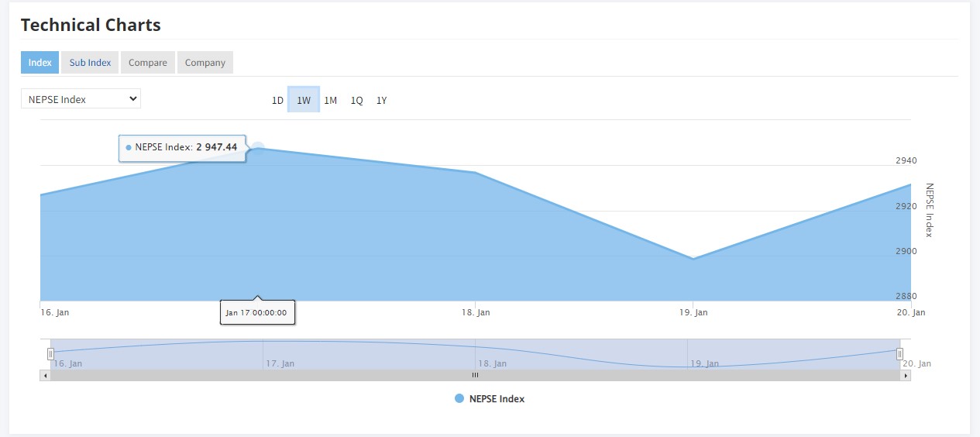Click the scrollbar's right arrow button

[x=906, y=375]
